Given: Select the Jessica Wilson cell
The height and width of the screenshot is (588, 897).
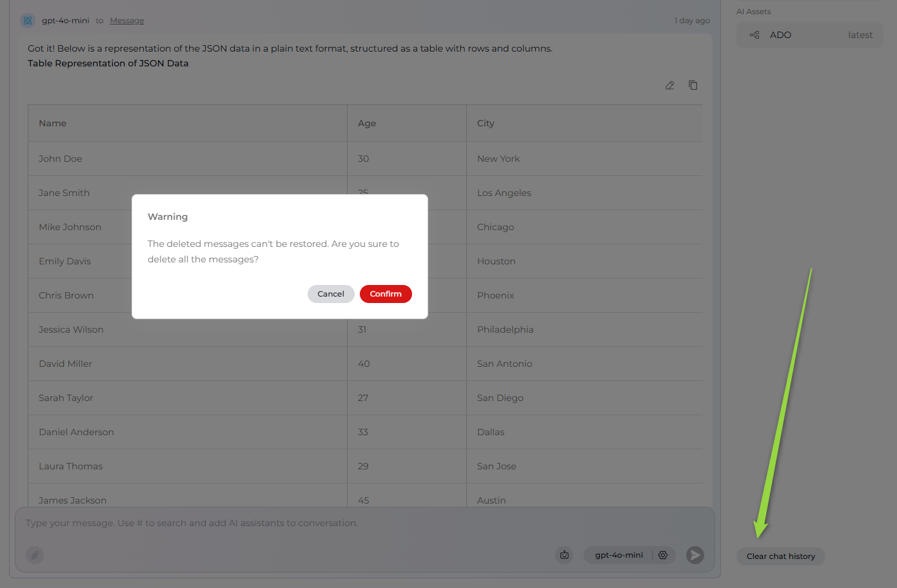Looking at the screenshot, I should tap(188, 329).
